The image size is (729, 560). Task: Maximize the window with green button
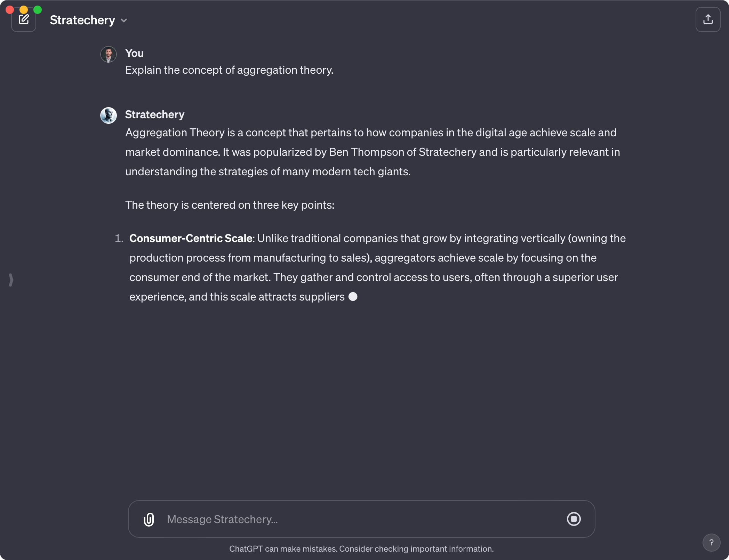point(38,9)
